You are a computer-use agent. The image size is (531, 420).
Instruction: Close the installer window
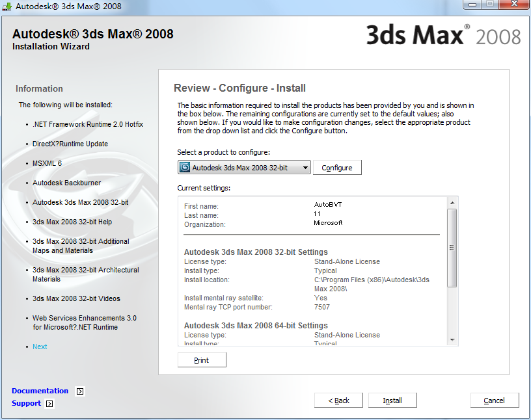[514, 4]
